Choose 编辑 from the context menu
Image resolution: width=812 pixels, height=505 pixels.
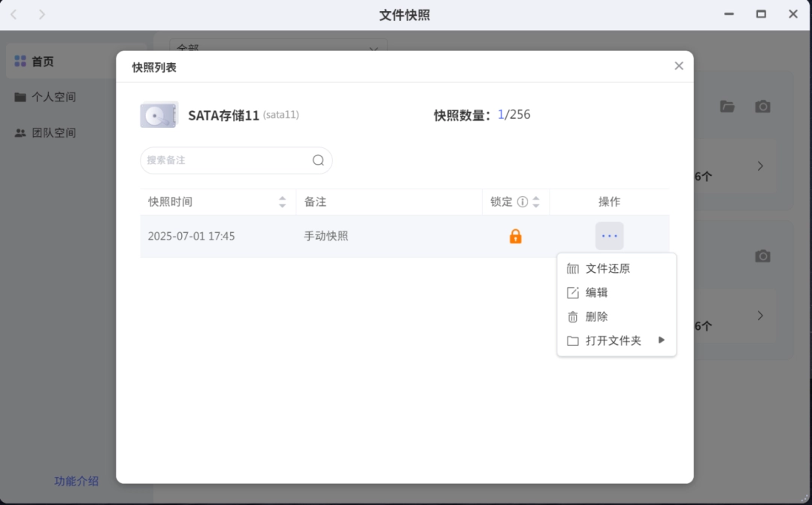(617, 292)
